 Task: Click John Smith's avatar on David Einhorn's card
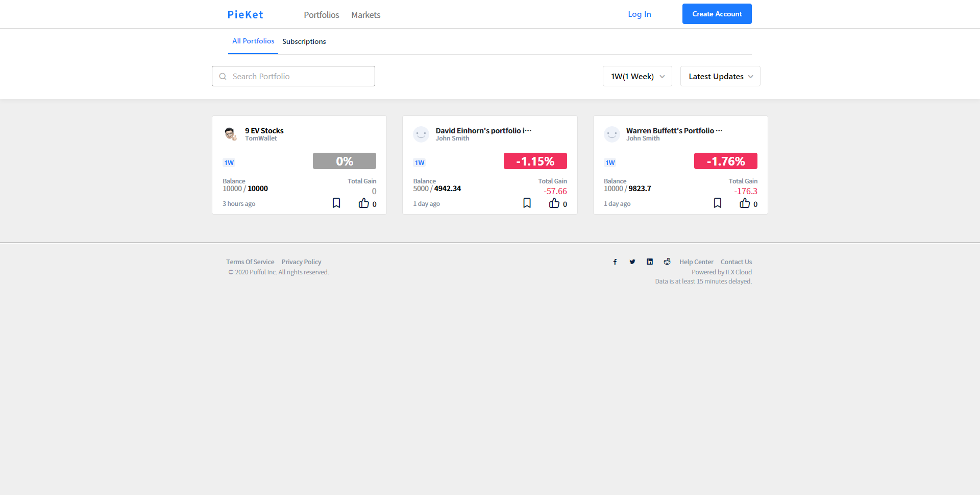click(x=421, y=134)
